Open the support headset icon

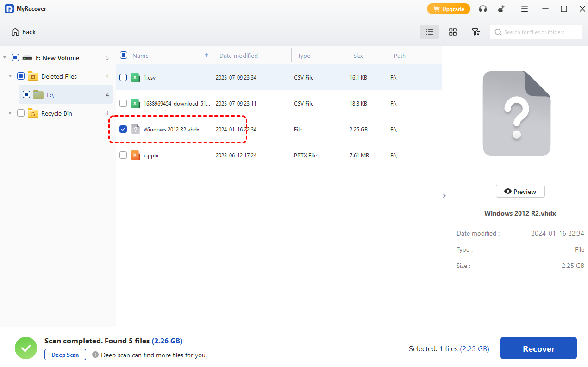(x=483, y=9)
